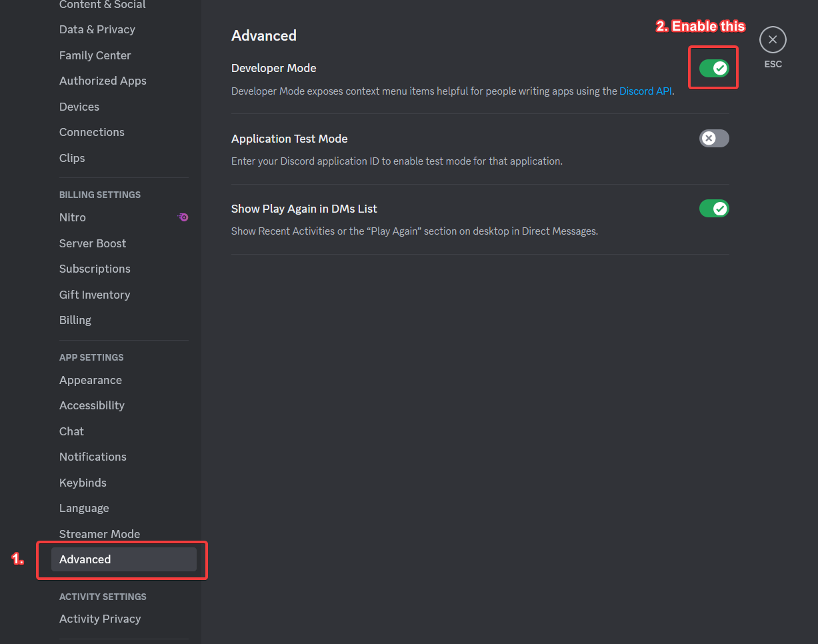Select Authorized Apps in sidebar
This screenshot has width=818, height=644.
tap(103, 81)
